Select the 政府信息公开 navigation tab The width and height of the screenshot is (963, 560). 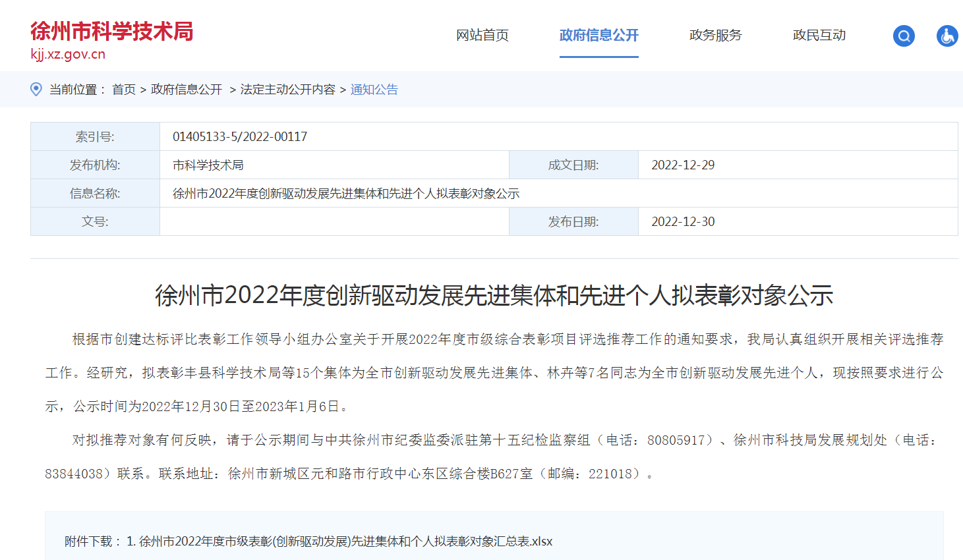pyautogui.click(x=598, y=36)
